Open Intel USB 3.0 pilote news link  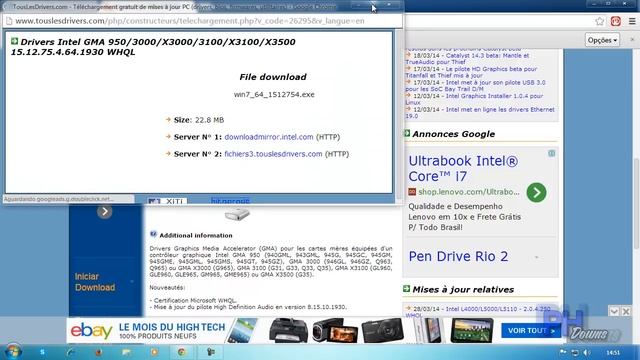pos(476,86)
